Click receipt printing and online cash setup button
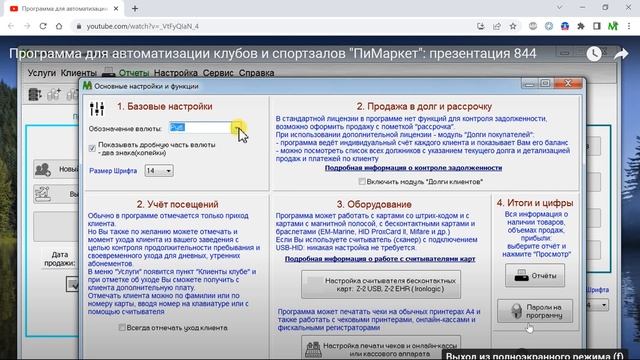This screenshot has height=360, width=640. [x=381, y=348]
